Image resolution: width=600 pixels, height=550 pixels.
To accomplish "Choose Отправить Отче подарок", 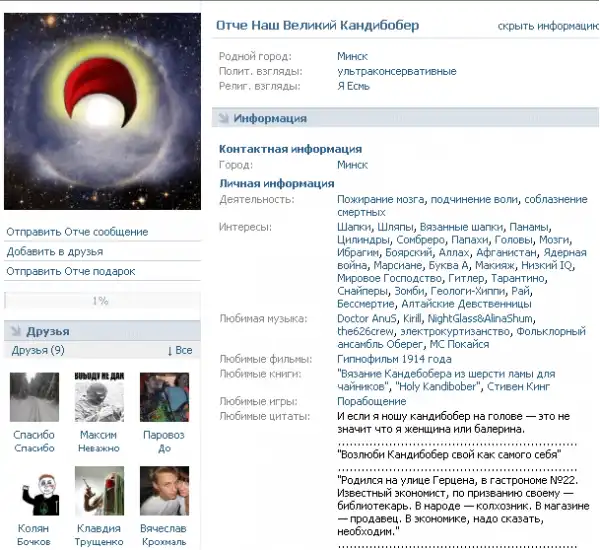I will point(70,271).
